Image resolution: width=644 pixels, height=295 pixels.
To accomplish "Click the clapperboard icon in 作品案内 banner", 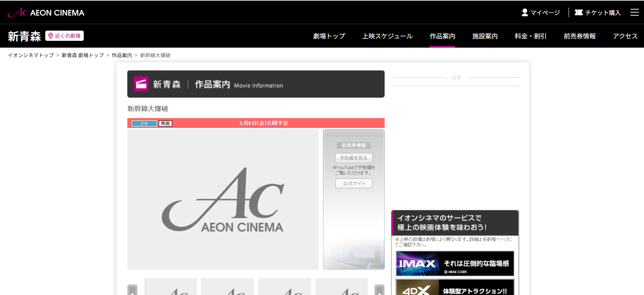I will pyautogui.click(x=141, y=84).
